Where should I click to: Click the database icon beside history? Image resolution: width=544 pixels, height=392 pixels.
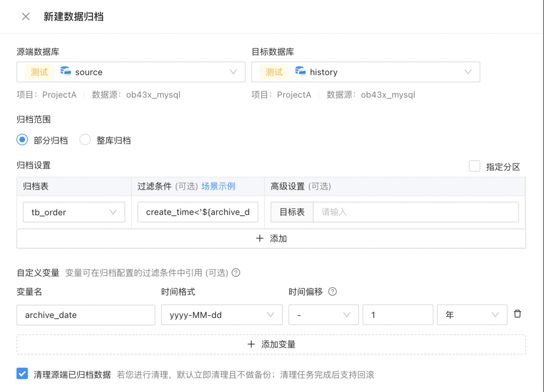(300, 71)
